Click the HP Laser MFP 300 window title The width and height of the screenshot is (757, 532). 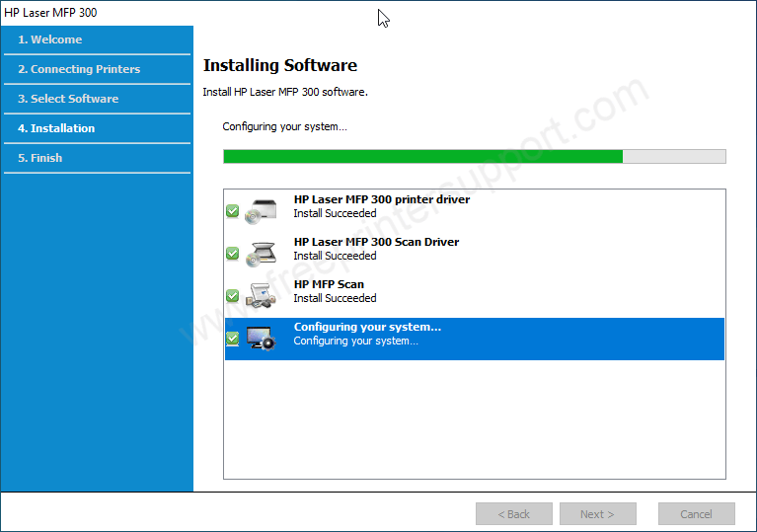[x=50, y=13]
